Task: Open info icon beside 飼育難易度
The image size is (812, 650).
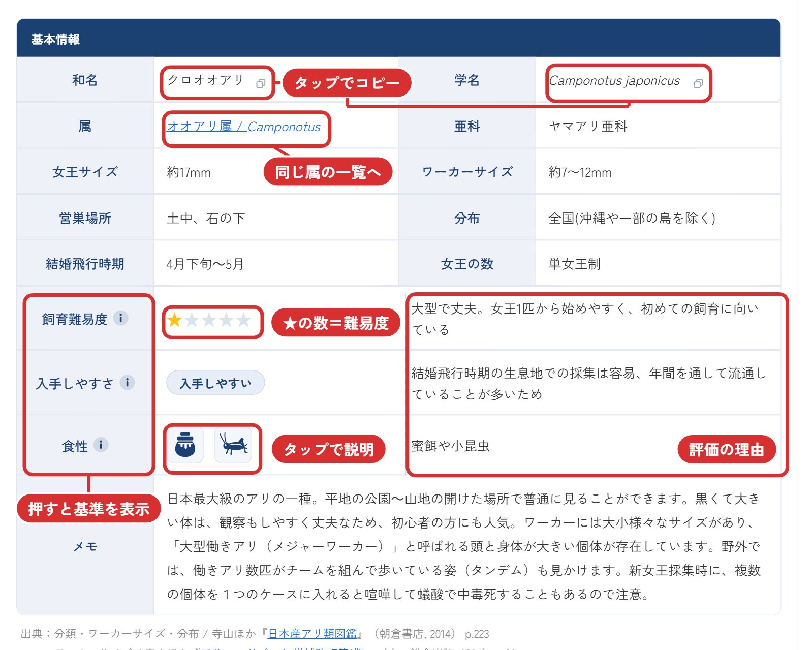Action: [121, 318]
